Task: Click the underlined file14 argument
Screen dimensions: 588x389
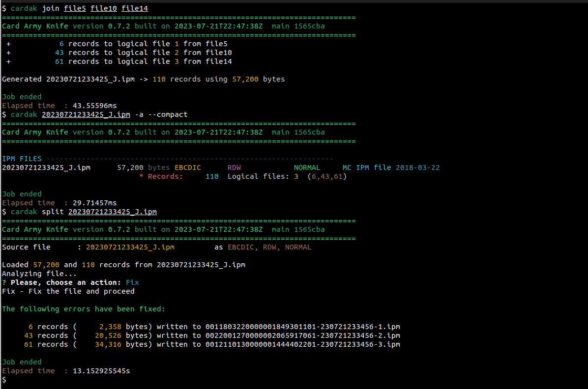Action: pyautogui.click(x=134, y=8)
